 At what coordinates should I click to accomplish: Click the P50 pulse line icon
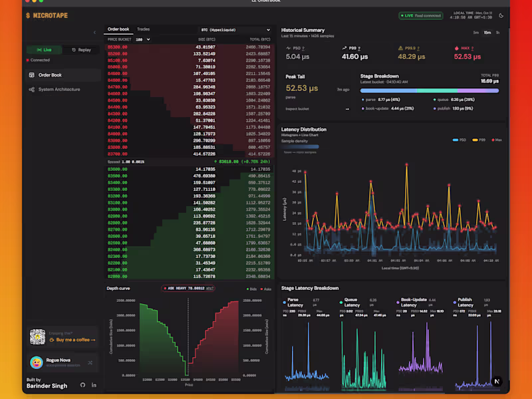click(x=289, y=48)
